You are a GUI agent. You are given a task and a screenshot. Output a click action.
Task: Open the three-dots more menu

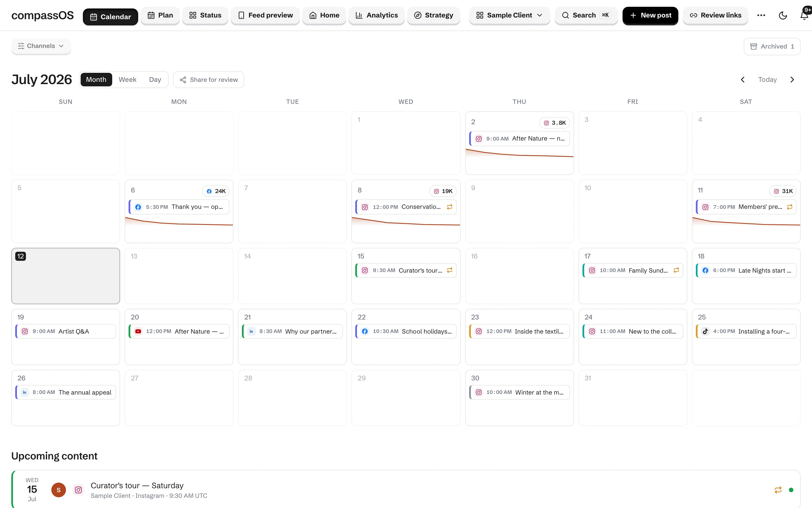tap(761, 16)
